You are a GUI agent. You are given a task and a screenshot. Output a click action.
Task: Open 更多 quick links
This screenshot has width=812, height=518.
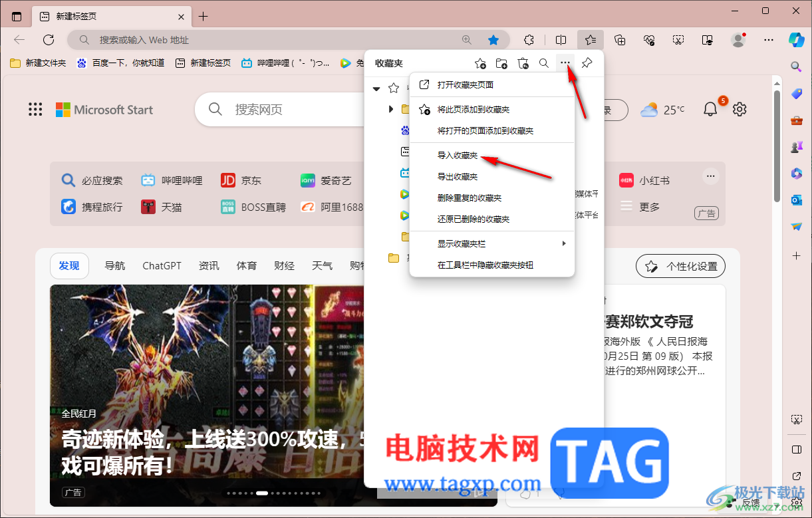click(x=640, y=207)
